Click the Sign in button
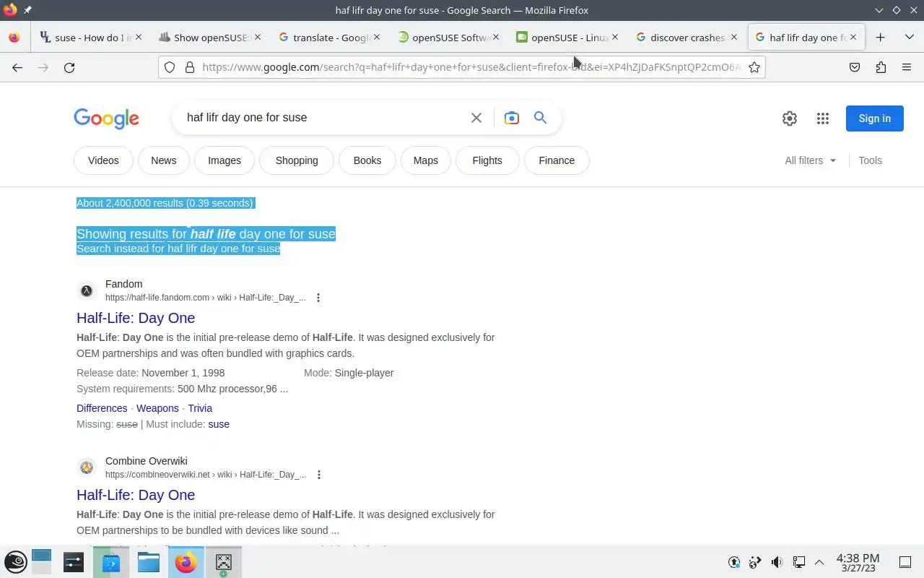The image size is (924, 578). [x=874, y=118]
